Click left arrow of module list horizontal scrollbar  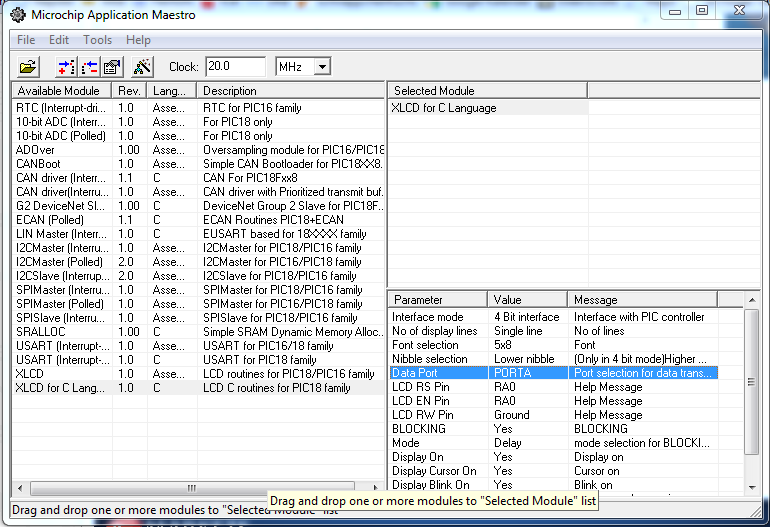pyautogui.click(x=20, y=488)
